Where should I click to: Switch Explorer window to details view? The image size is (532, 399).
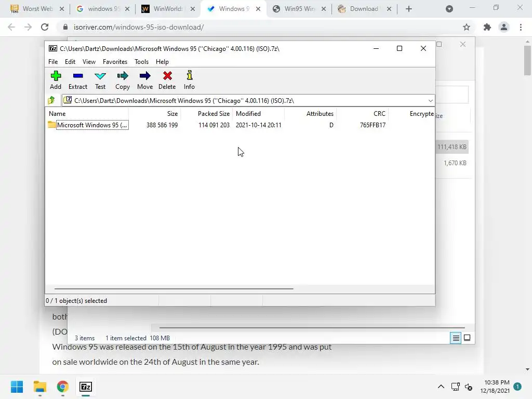[456, 338]
